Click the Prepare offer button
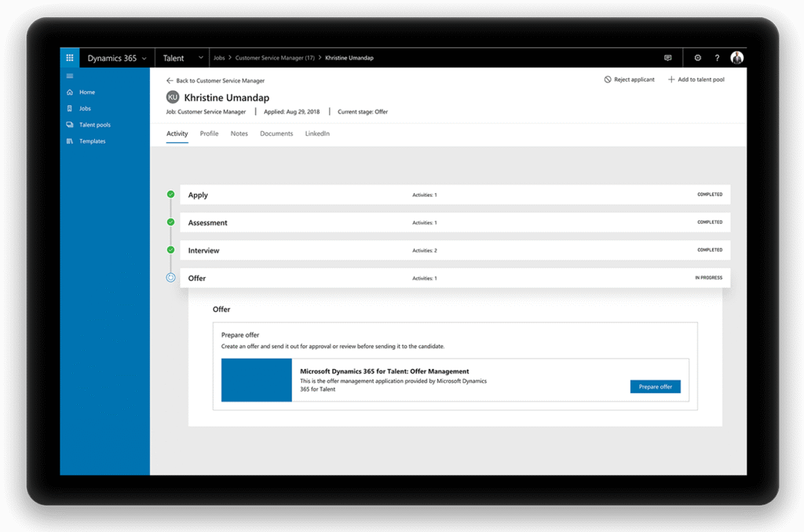This screenshot has width=804, height=532. tap(655, 387)
